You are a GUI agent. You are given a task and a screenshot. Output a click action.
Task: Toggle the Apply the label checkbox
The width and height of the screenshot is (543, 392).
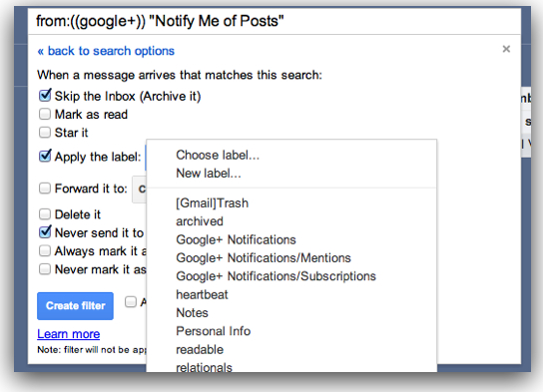coord(45,156)
